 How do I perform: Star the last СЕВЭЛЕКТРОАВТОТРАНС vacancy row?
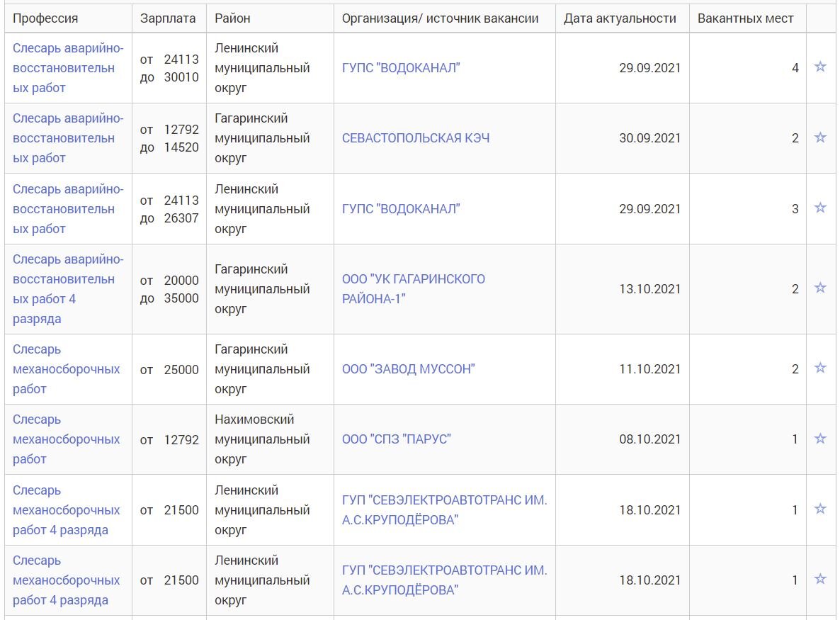click(820, 579)
